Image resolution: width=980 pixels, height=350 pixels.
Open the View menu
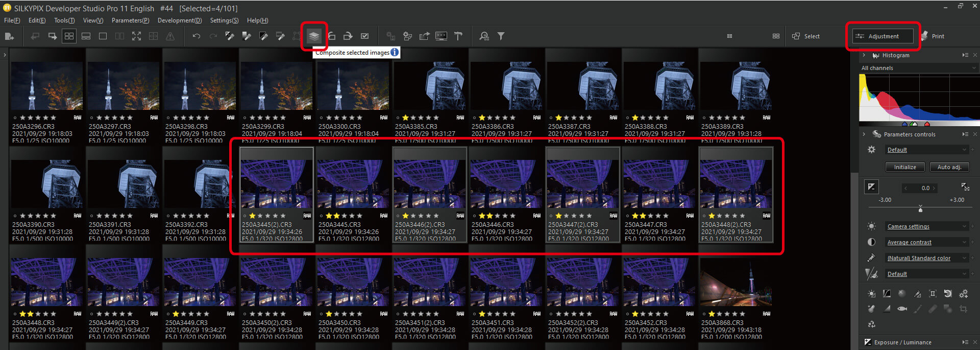[x=93, y=20]
